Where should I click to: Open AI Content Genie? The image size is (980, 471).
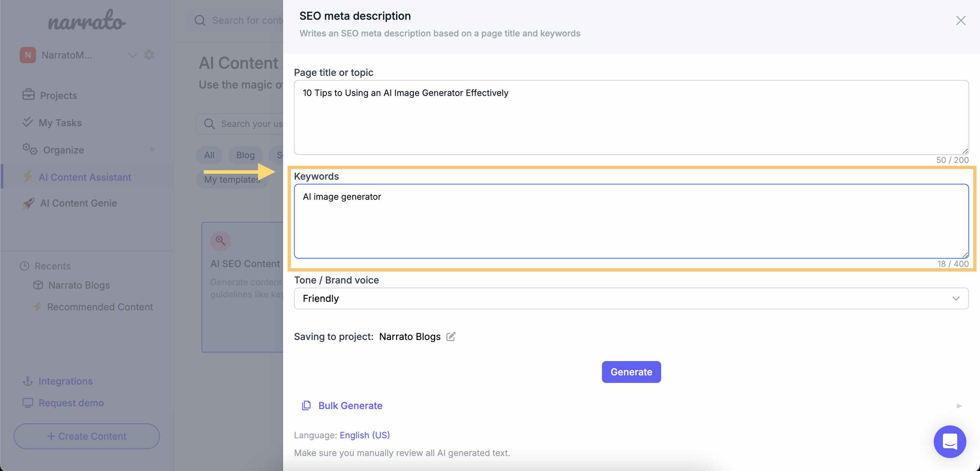[78, 203]
